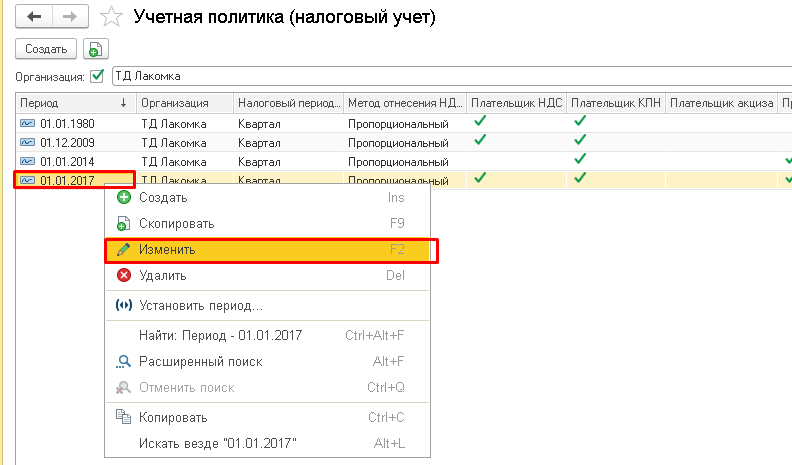Click record icon of the 01.01.2014 row
This screenshot has height=465, width=792.
(27, 160)
